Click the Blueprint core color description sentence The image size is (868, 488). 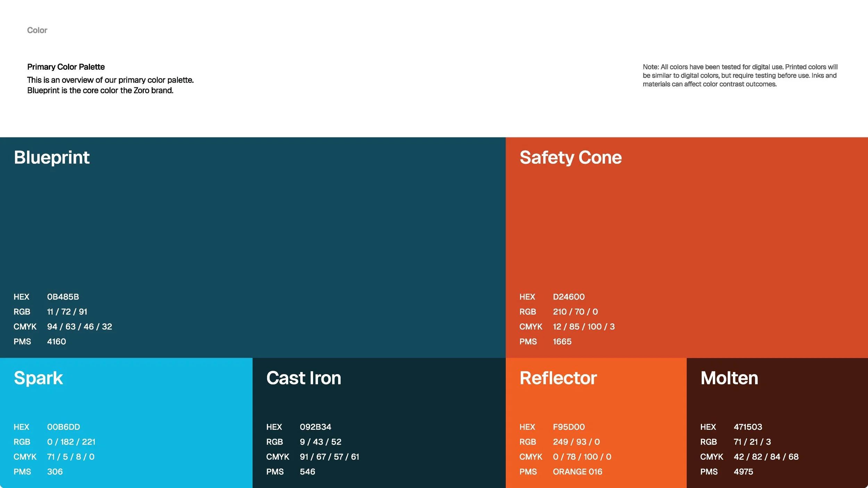tap(100, 91)
